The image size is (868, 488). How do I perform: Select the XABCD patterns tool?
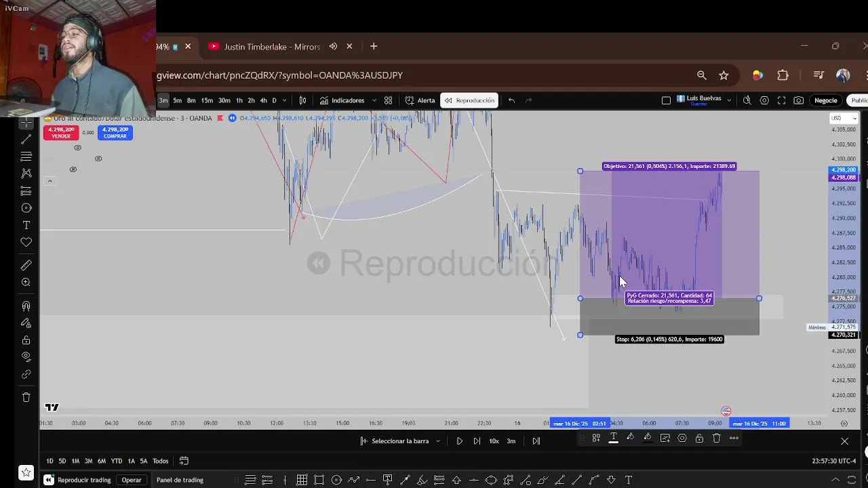26,174
